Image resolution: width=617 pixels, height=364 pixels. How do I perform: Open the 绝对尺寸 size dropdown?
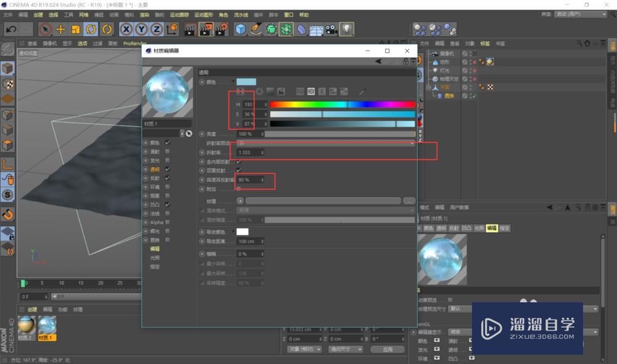tap(346, 349)
